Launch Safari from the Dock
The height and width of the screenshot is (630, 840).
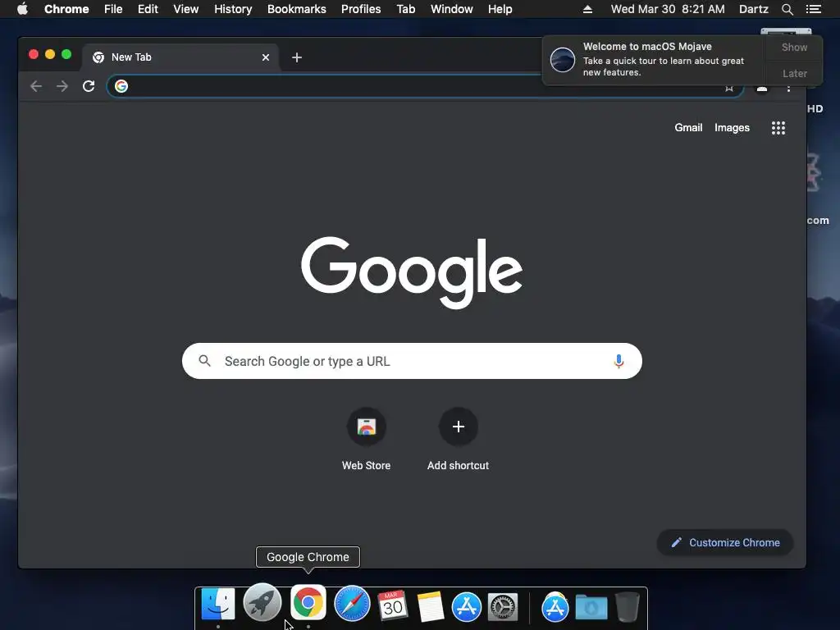coord(352,605)
